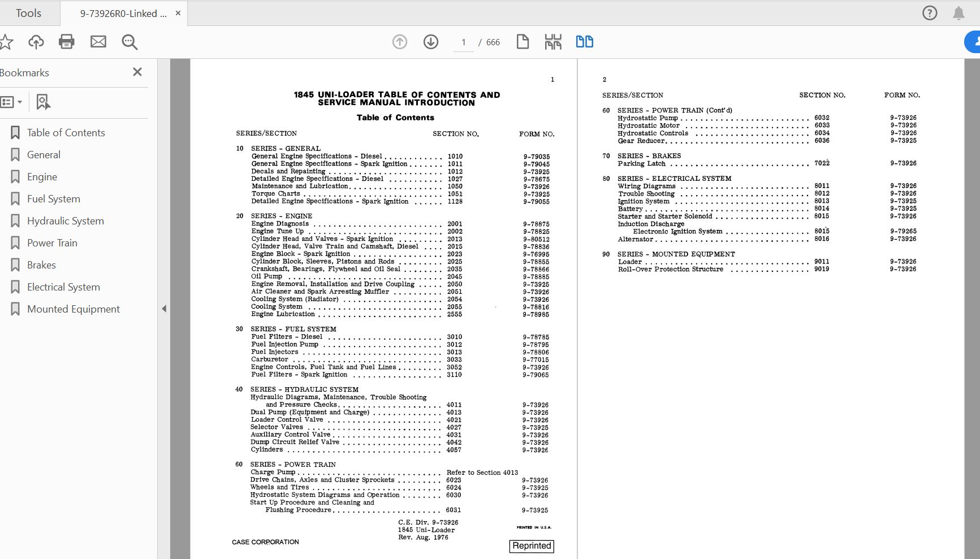Viewport: 980px width, 559px height.
Task: Click the single page view icon
Action: [523, 42]
